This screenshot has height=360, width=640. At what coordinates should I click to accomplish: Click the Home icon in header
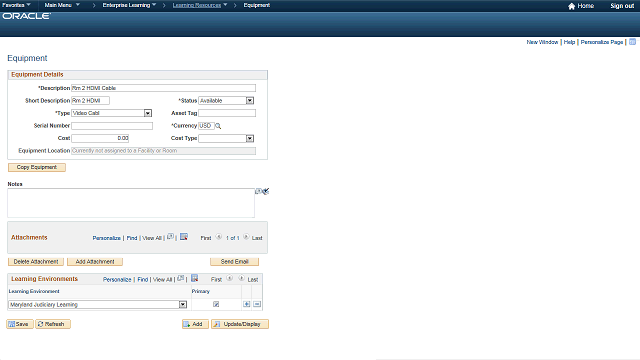tap(571, 6)
